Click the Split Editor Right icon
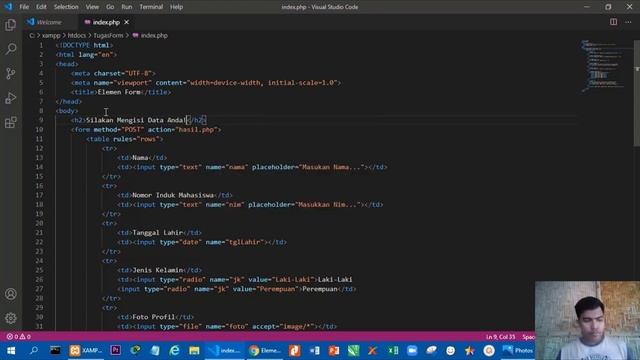 click(613, 22)
